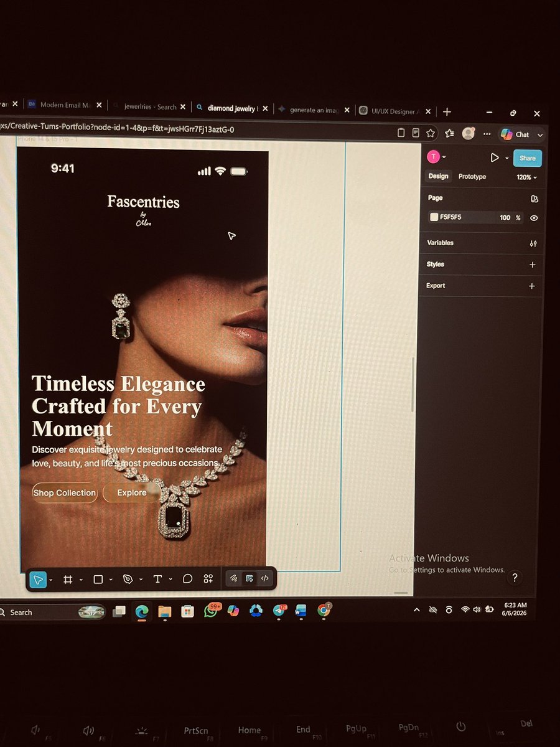Open the user avatar T menu
The height and width of the screenshot is (747, 560).
pyautogui.click(x=434, y=157)
